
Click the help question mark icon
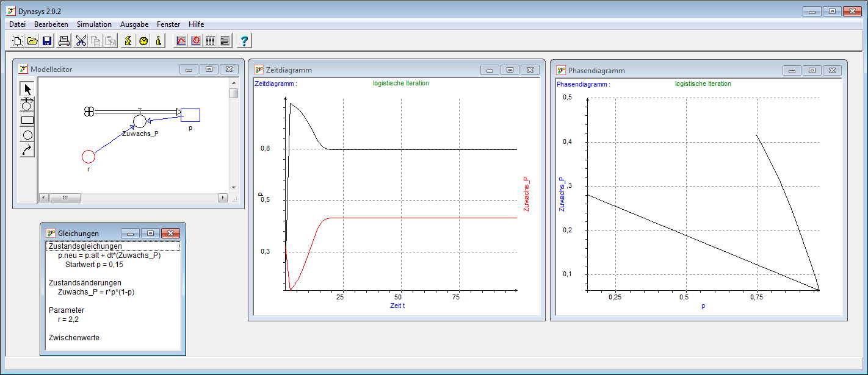pyautogui.click(x=244, y=41)
